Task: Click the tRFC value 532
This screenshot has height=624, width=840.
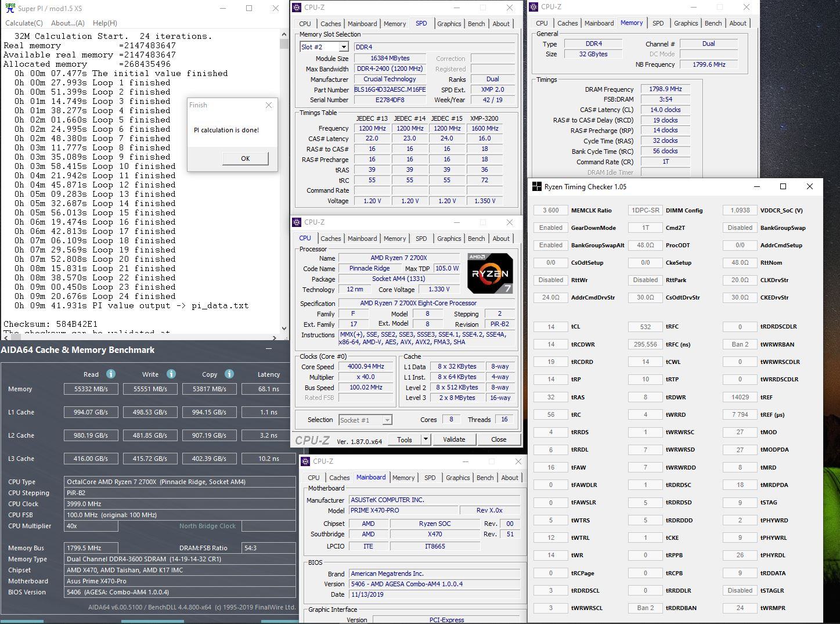Action: click(x=646, y=327)
